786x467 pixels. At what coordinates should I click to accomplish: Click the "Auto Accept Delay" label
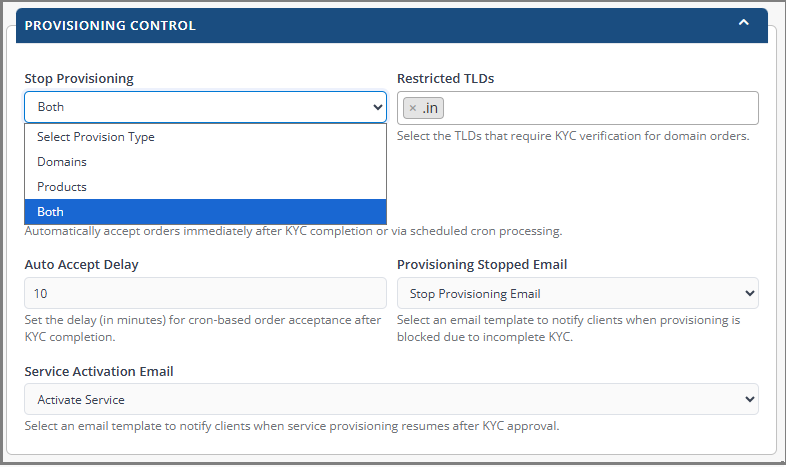(x=82, y=265)
